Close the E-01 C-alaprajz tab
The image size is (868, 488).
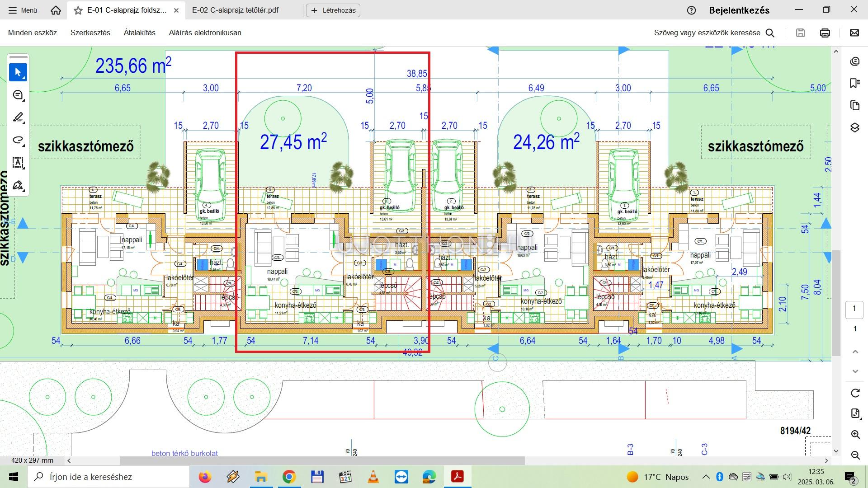176,10
